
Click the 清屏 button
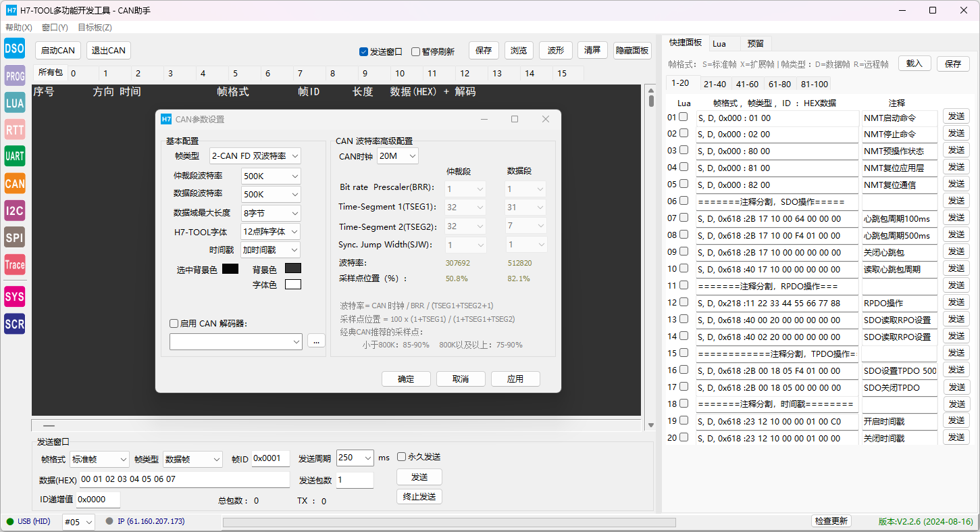tap(592, 51)
